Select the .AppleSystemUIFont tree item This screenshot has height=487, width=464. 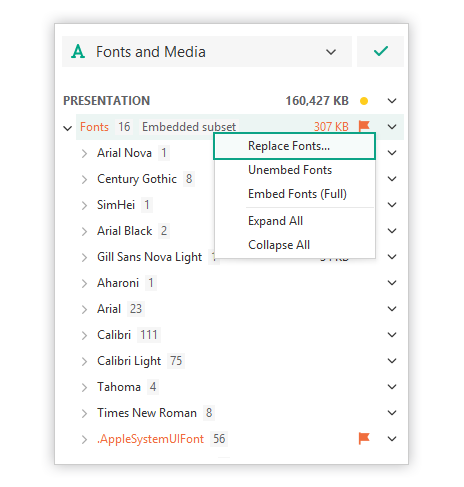150,439
